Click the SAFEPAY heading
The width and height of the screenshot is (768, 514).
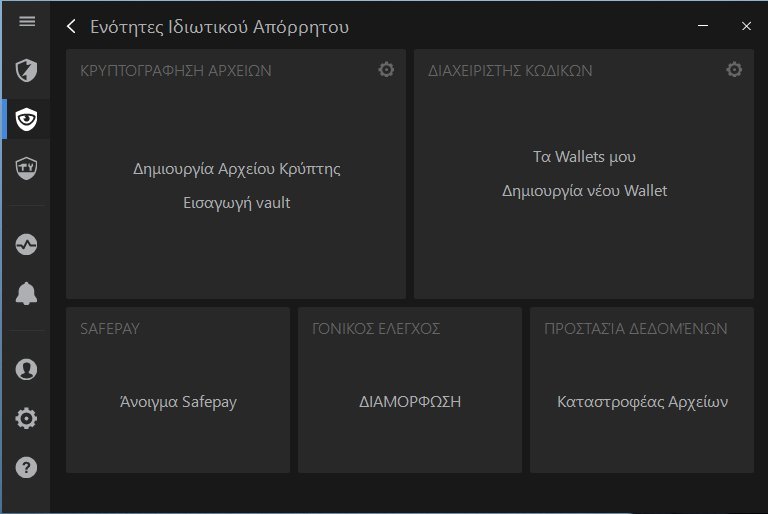tap(110, 328)
